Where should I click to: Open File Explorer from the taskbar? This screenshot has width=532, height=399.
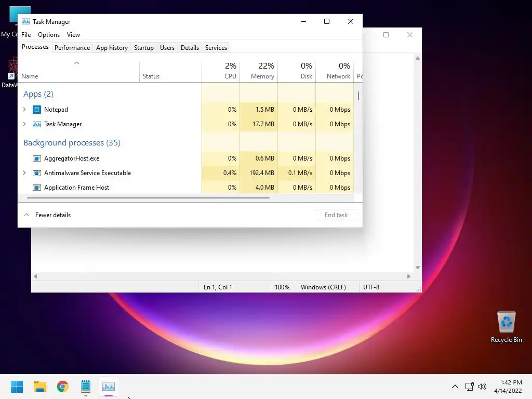point(39,387)
